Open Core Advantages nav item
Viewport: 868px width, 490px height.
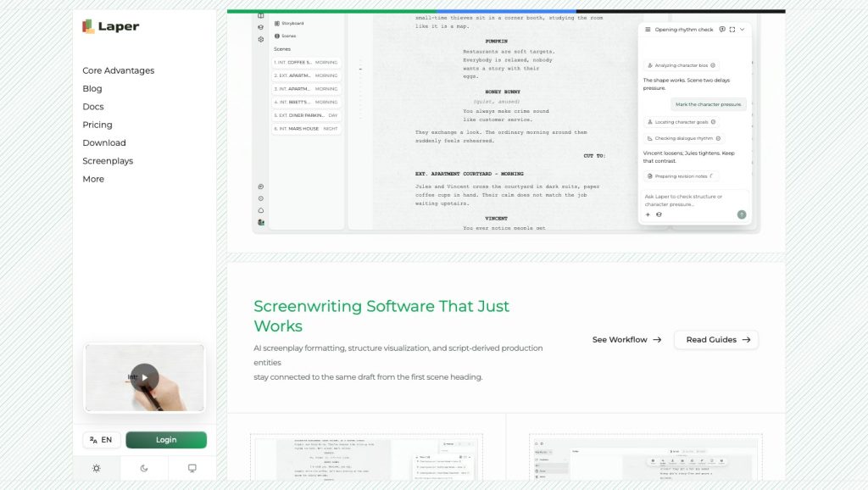coord(119,70)
